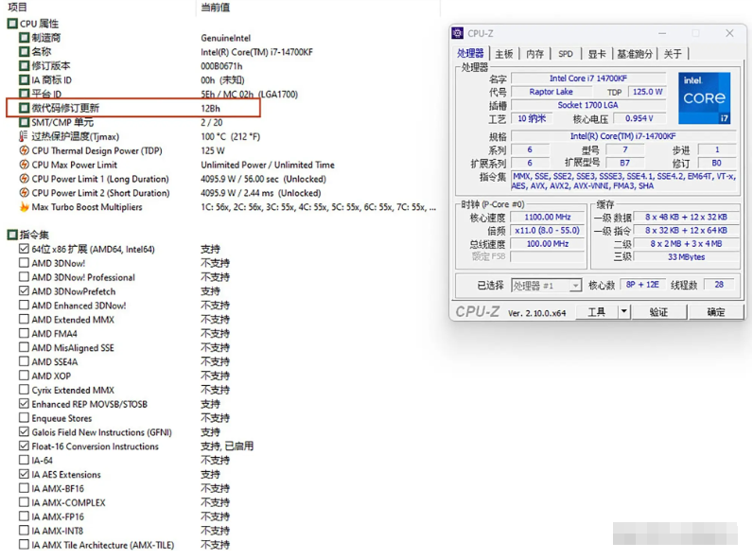753x560 pixels.
Task: Select the 100 °C (212 °F) value
Action: coord(231,137)
